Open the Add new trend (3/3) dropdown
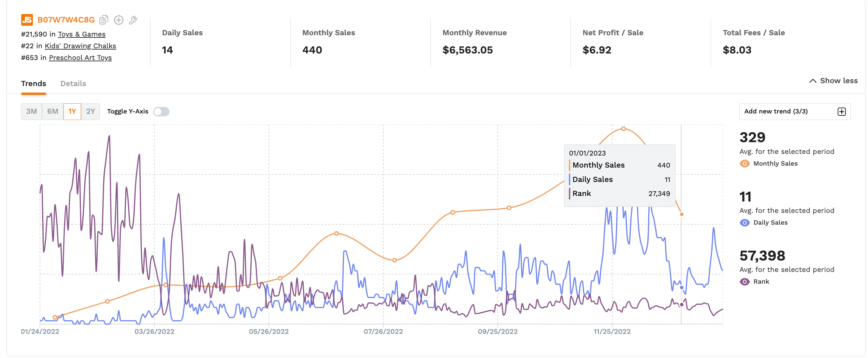 pyautogui.click(x=795, y=112)
